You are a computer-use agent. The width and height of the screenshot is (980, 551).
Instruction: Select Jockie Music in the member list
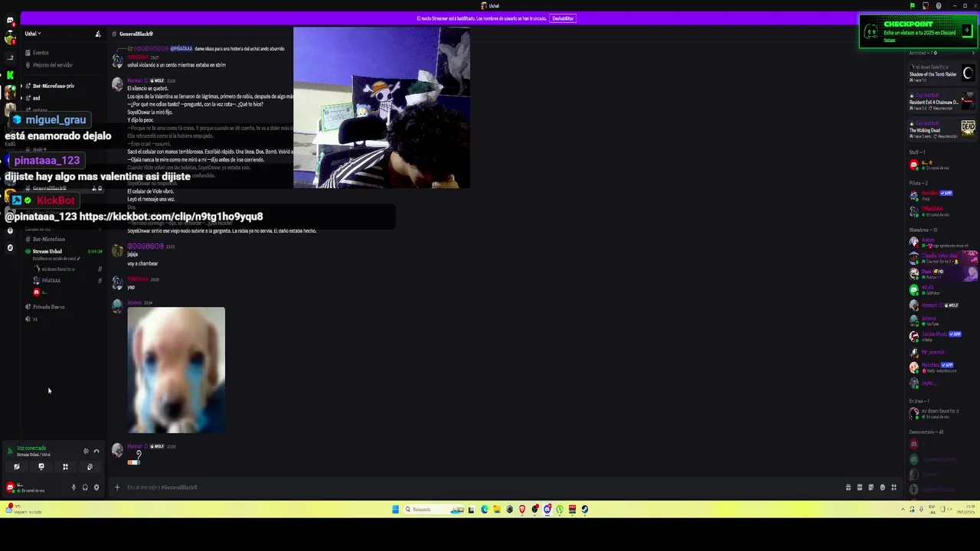coord(942,336)
